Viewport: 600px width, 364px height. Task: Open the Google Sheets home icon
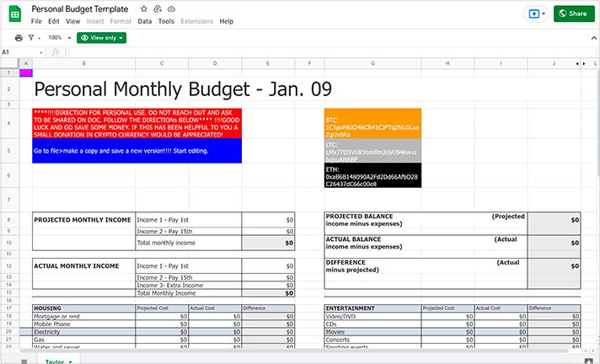(15, 14)
